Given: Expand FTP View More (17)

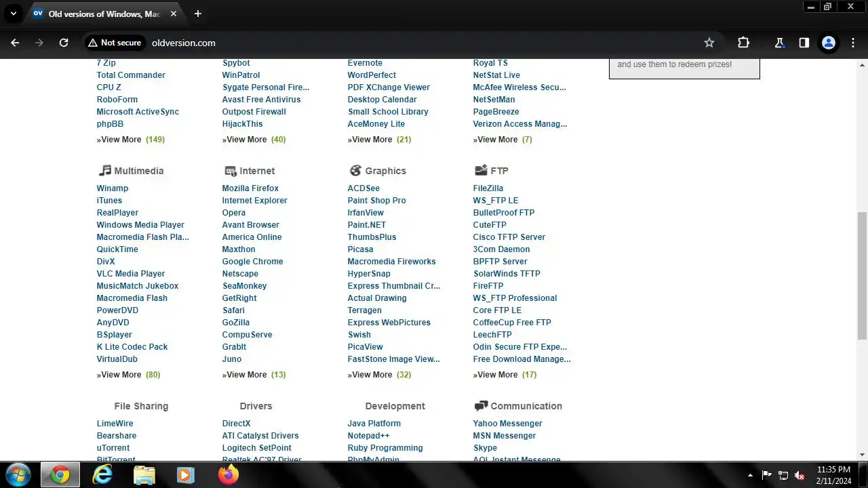Looking at the screenshot, I should pyautogui.click(x=505, y=375).
